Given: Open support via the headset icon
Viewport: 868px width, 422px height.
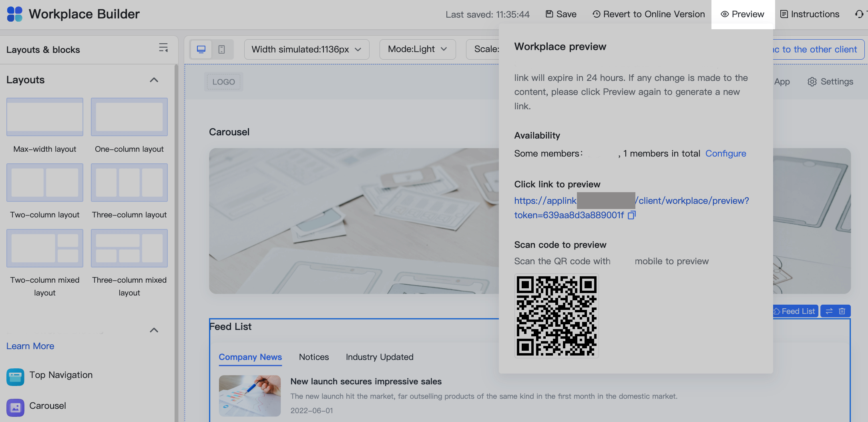Looking at the screenshot, I should (859, 14).
